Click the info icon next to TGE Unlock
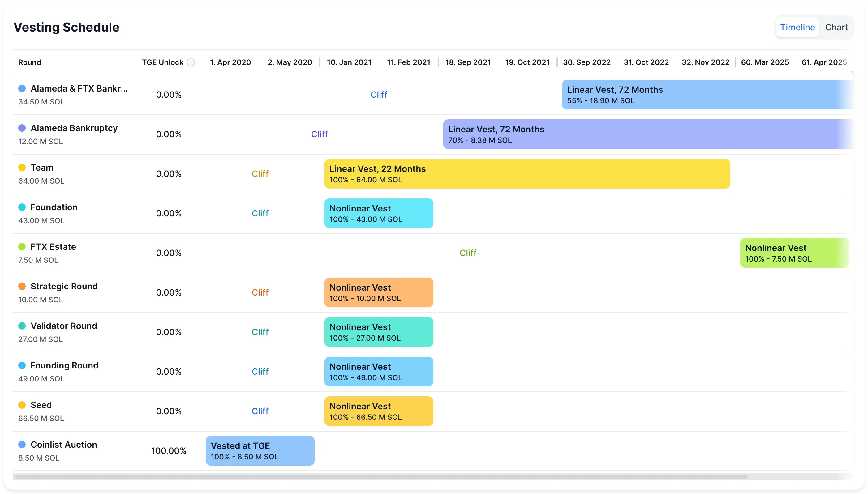Image resolution: width=868 pixels, height=494 pixels. point(191,62)
